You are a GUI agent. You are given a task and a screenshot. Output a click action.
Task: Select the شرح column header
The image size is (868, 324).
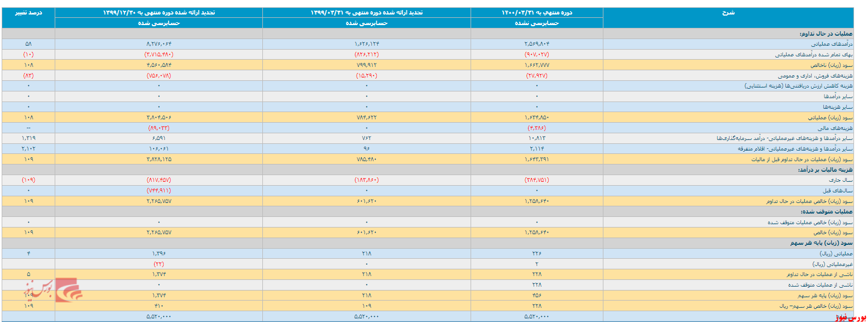coord(728,12)
